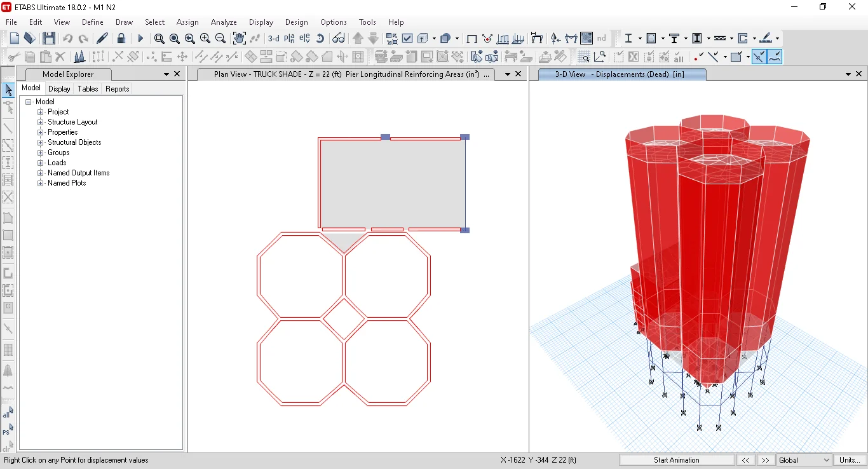Click the Zoom In plus magnifier
Screen dimensions: 868x469
(x=205, y=39)
